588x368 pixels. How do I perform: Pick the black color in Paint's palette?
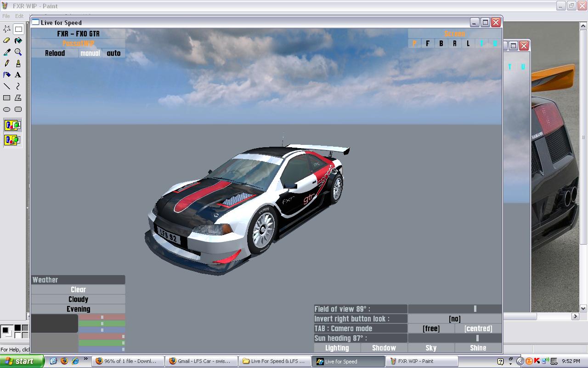click(17, 328)
